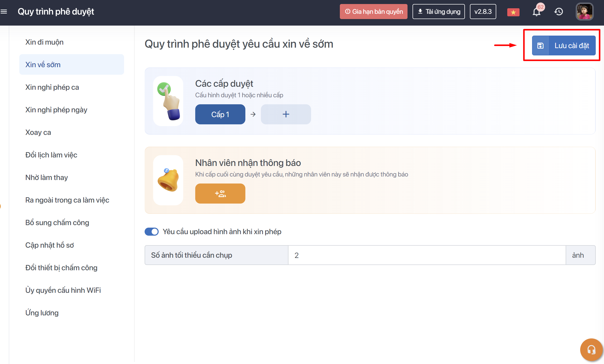Screen dimensions: 604x364
Task: Click the Vietnam flag language icon
Action: coord(513,12)
